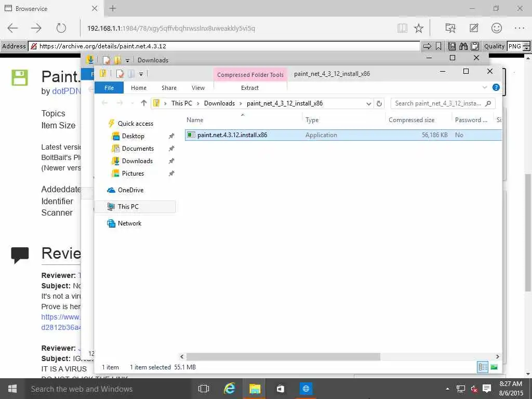Open recent locations dropdown arrow

point(132,103)
